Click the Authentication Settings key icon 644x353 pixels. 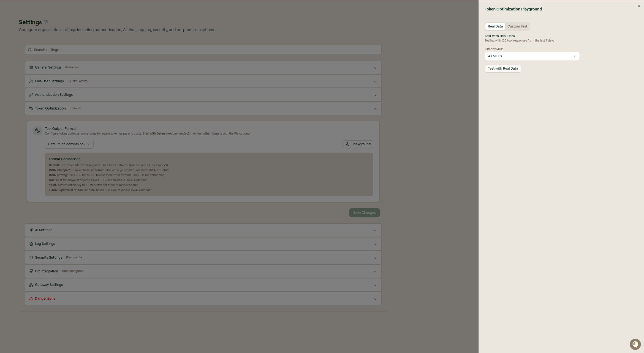pos(31,95)
